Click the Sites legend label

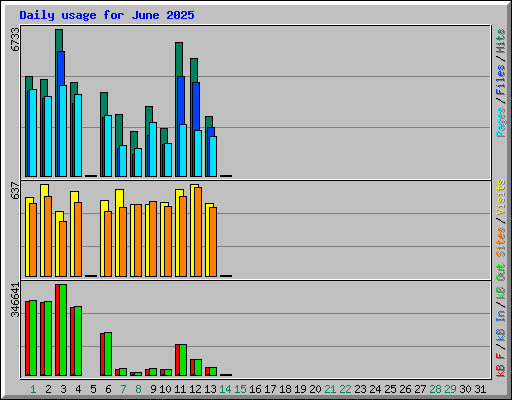tap(501, 242)
